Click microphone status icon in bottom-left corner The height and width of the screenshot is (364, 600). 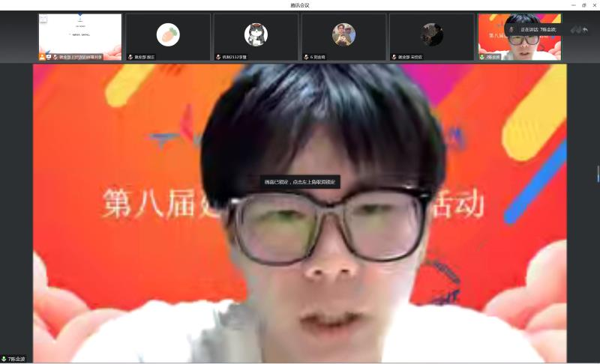(4, 359)
